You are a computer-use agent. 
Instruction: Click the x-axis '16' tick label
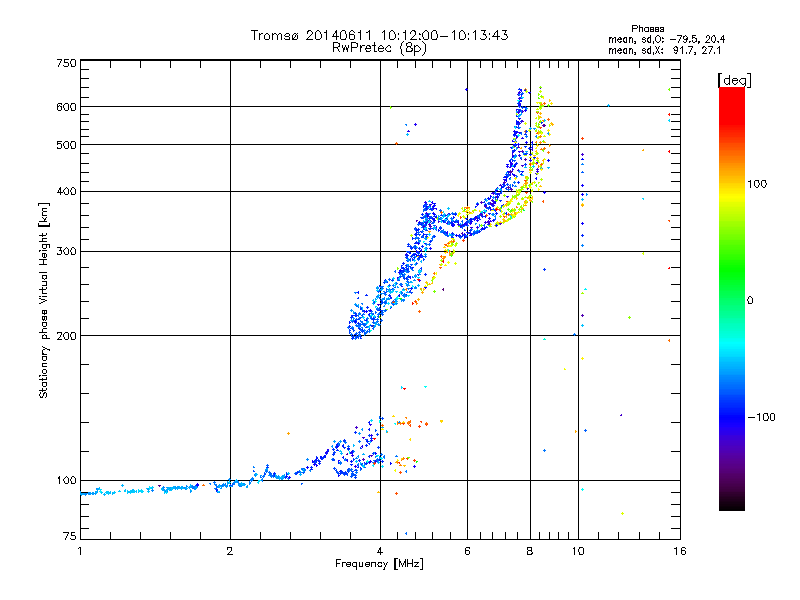680,551
